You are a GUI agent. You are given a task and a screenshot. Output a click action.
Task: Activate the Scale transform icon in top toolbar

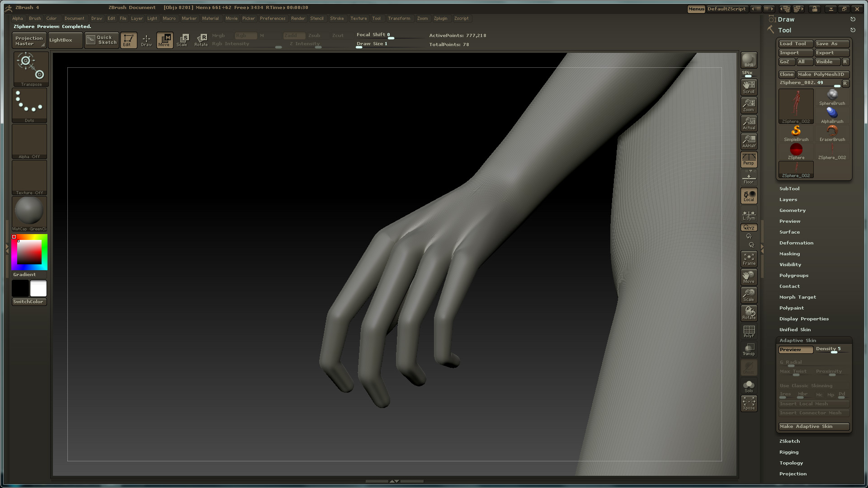[182, 40]
